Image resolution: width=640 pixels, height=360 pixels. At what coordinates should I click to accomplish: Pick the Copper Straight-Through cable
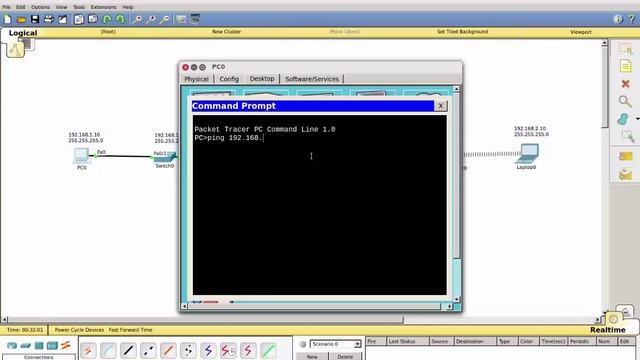(x=128, y=351)
